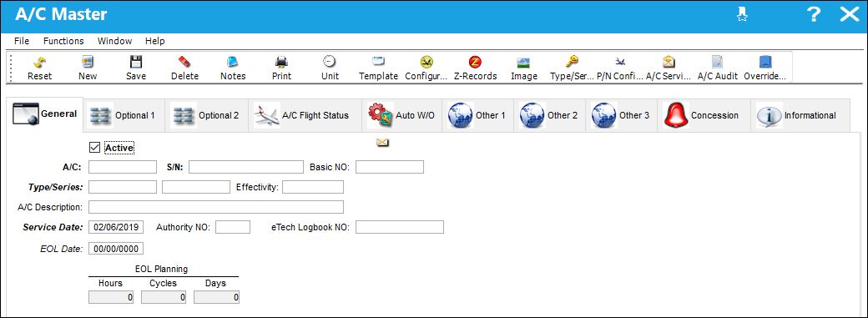Click the A/C input field
Viewport: 868px width, 318px height.
coord(123,167)
